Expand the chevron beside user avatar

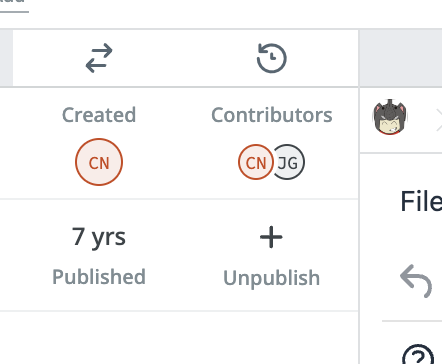[439, 120]
